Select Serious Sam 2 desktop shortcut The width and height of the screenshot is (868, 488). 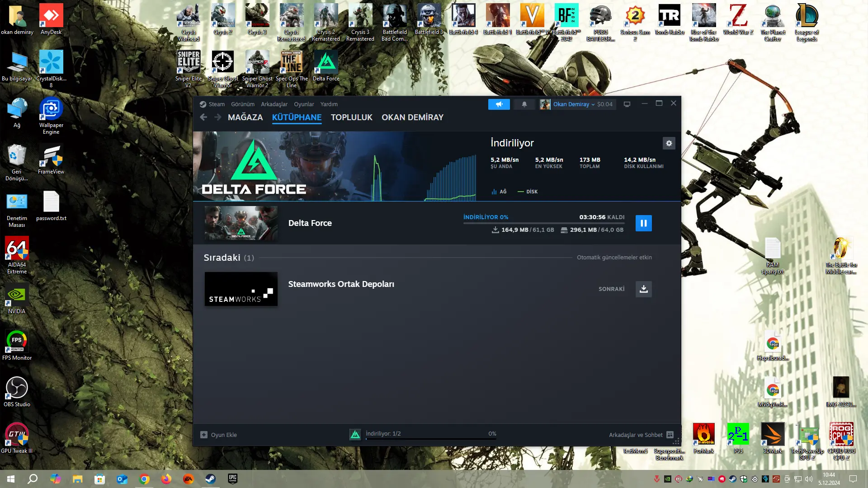[x=635, y=23]
